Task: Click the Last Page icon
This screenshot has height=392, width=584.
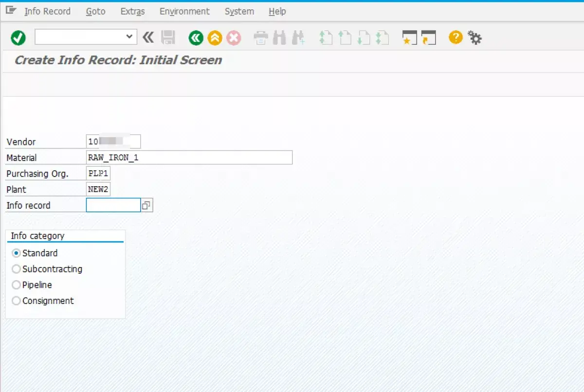Action: 382,37
